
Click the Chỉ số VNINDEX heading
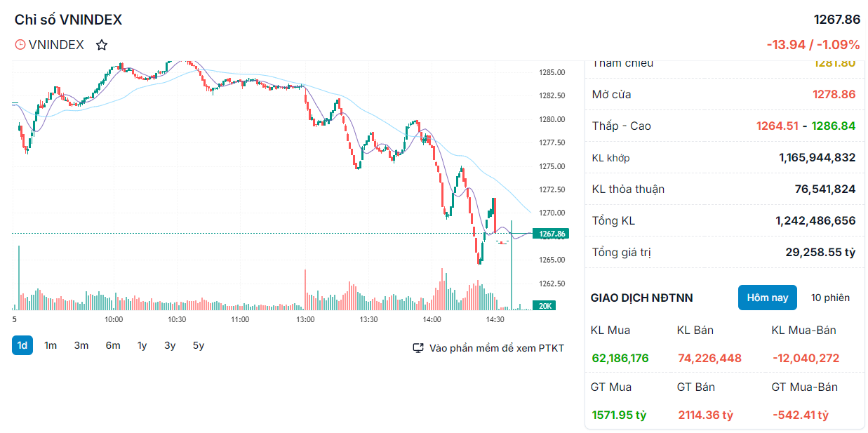pyautogui.click(x=68, y=20)
